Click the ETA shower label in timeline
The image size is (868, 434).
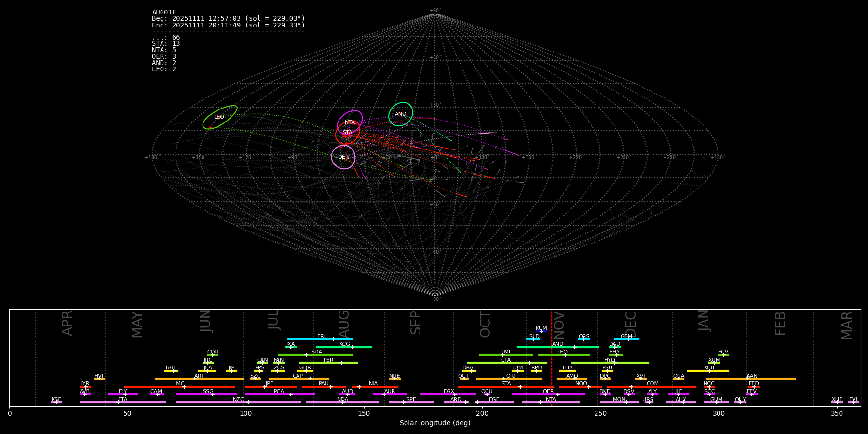click(x=123, y=400)
